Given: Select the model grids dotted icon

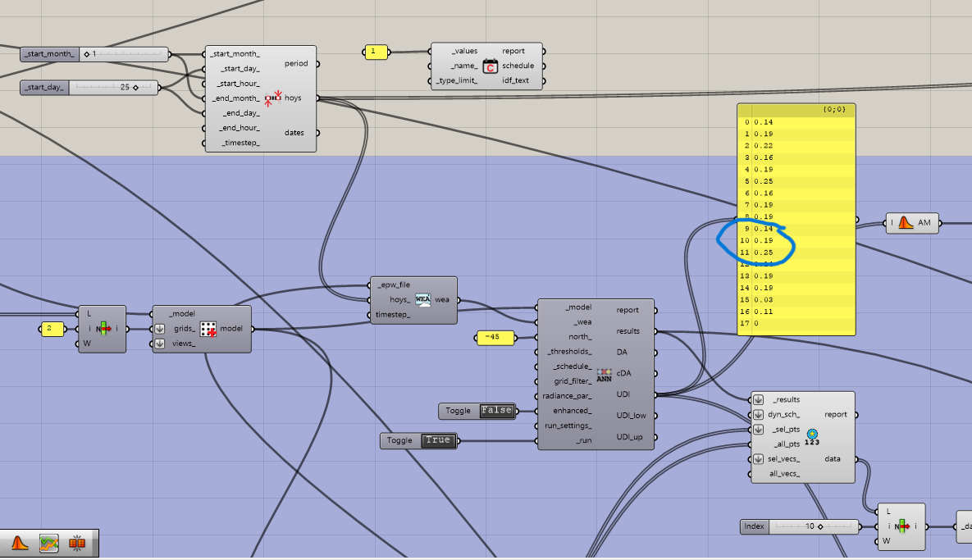Looking at the screenshot, I should (208, 329).
